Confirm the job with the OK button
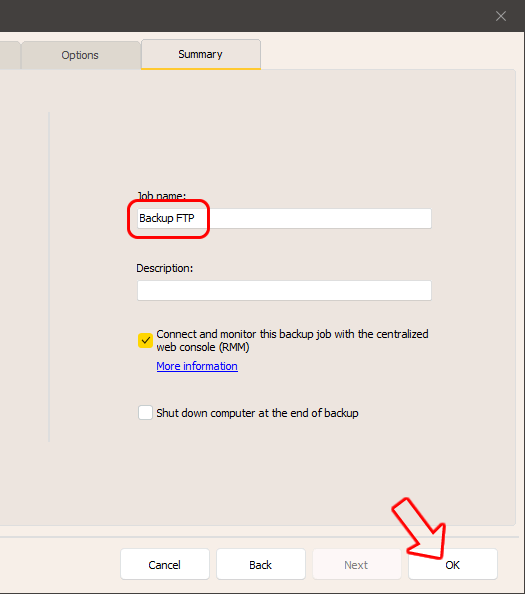 [453, 564]
